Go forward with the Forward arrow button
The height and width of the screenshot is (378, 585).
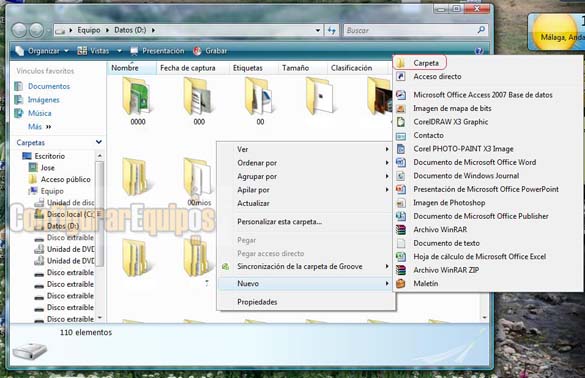point(37,30)
